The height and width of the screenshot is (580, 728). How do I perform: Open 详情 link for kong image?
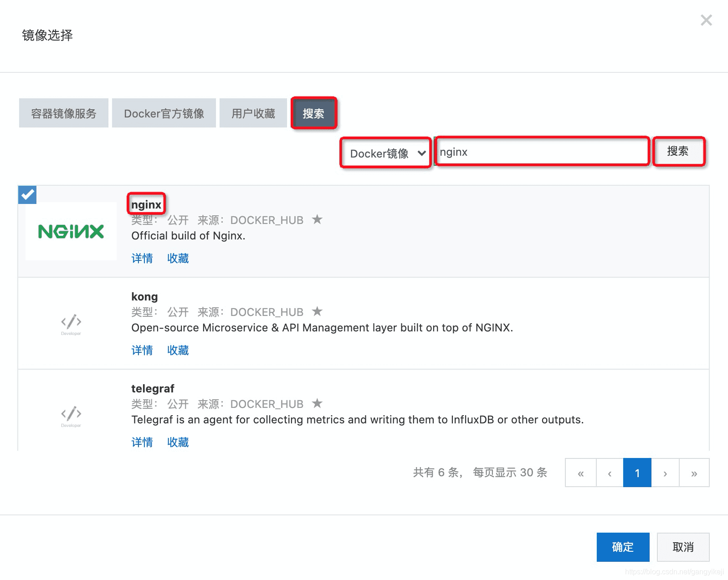[x=142, y=350]
